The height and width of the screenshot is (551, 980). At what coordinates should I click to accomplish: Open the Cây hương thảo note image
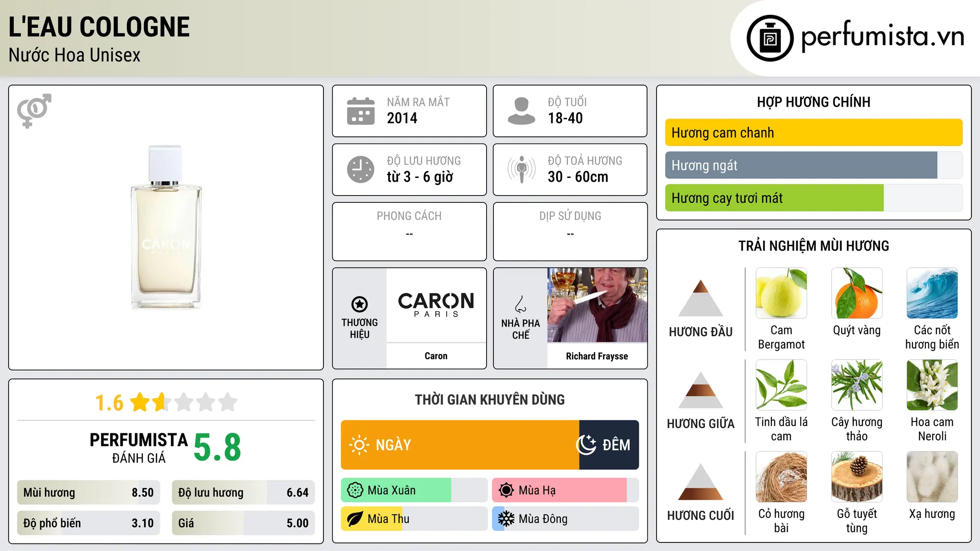click(857, 385)
